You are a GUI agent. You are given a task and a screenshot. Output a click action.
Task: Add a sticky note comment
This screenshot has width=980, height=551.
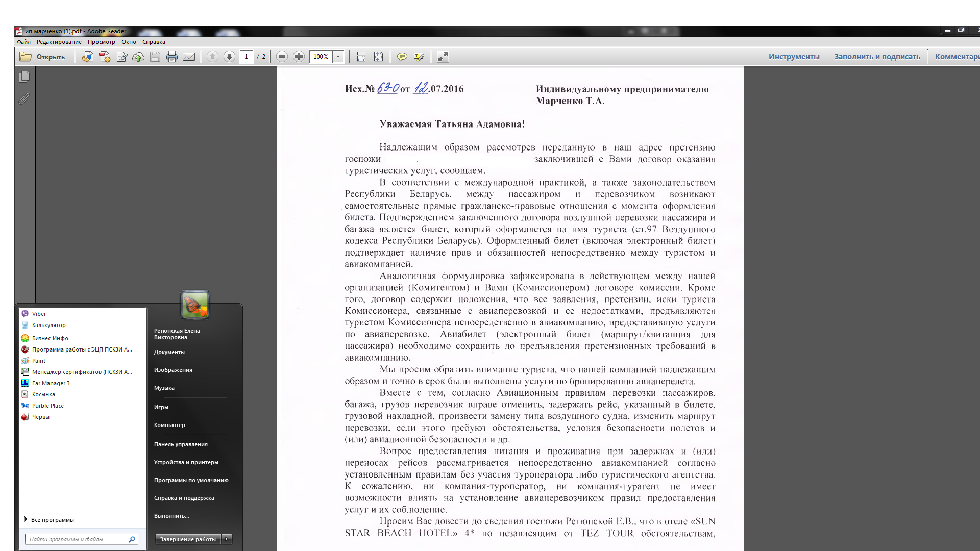(402, 57)
